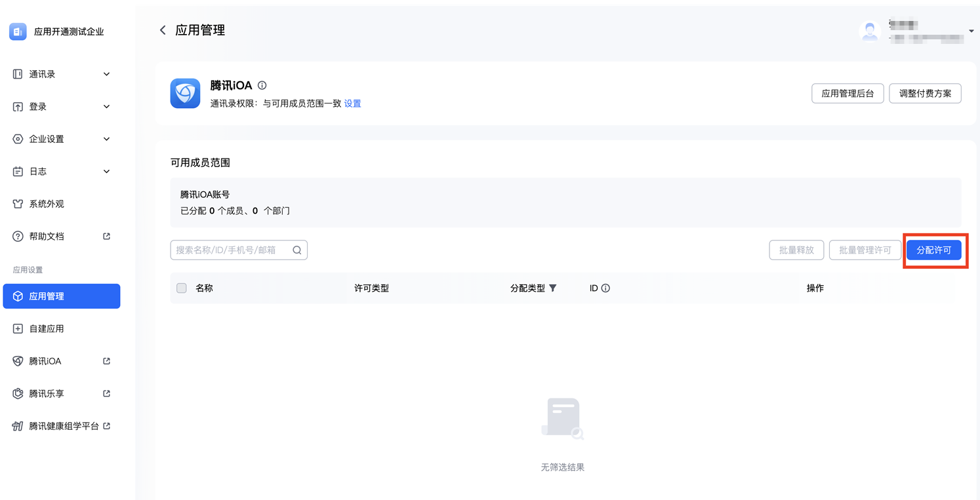Click the 帮助文档 question mark icon

[x=18, y=237]
